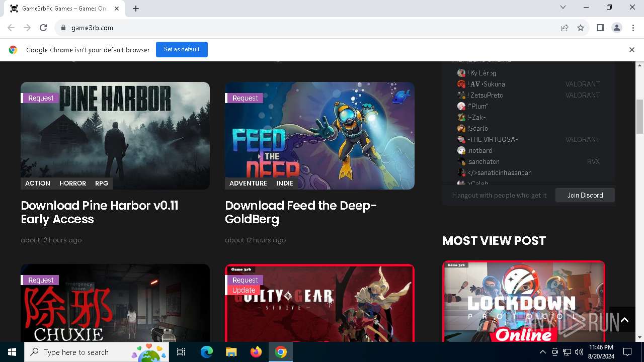Click Discord member !-Zak-
The image size is (644, 362).
pyautogui.click(x=471, y=117)
